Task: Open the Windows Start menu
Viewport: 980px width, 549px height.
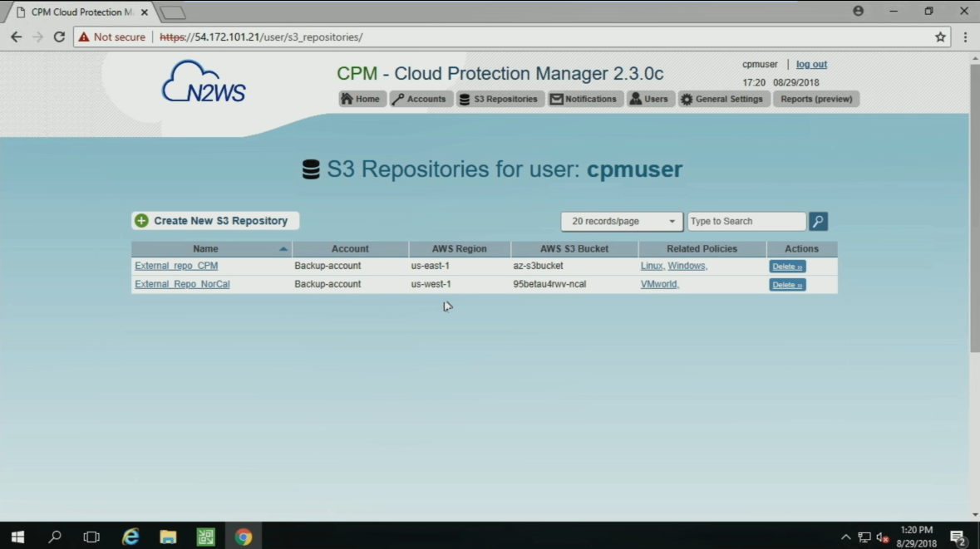Action: tap(17, 537)
